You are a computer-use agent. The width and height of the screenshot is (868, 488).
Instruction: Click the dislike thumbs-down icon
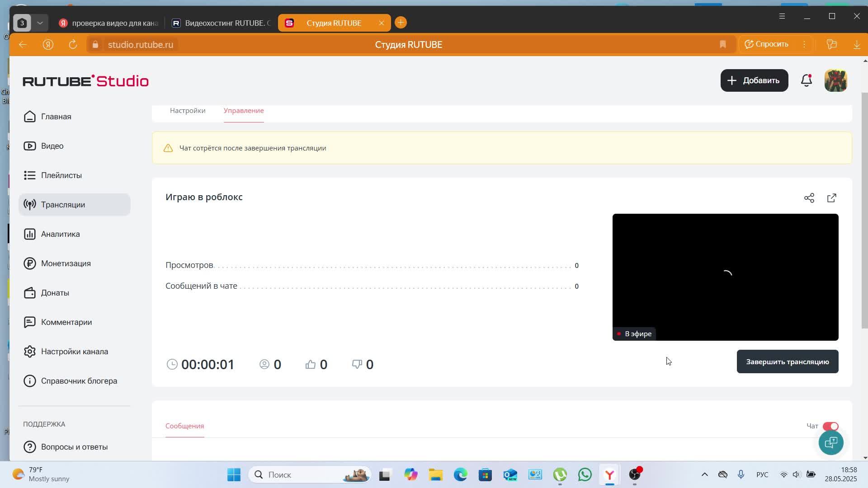pyautogui.click(x=357, y=364)
